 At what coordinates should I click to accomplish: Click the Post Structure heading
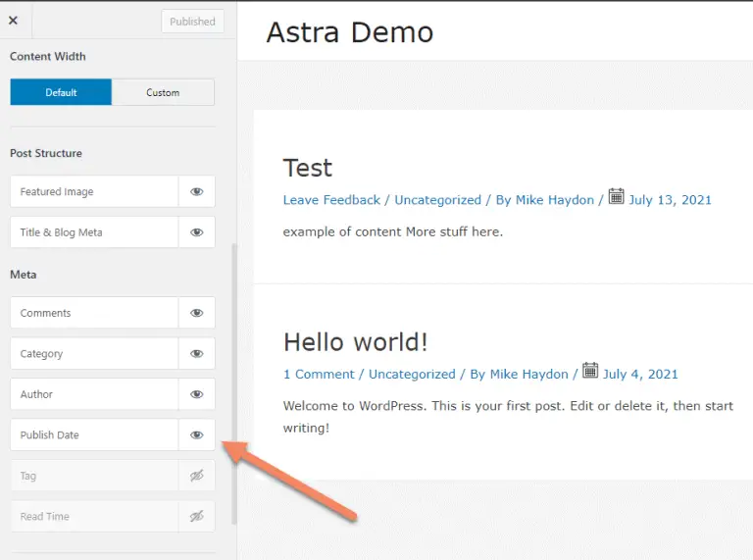click(46, 153)
